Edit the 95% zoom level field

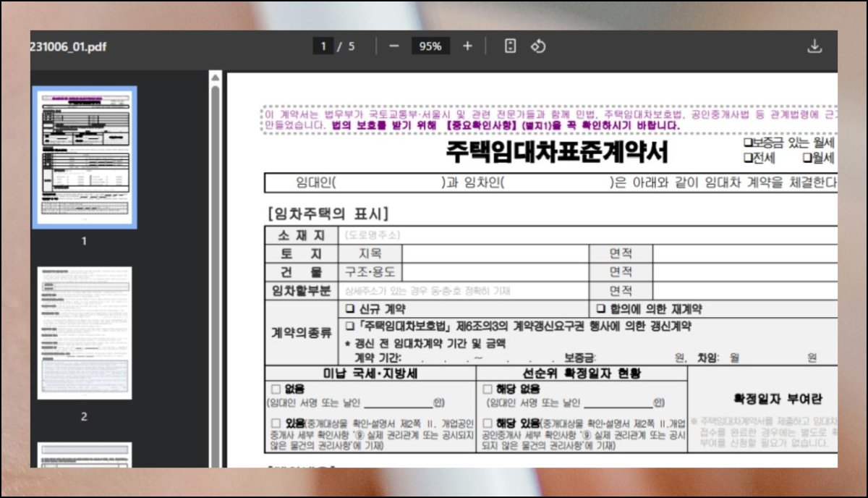pyautogui.click(x=430, y=46)
